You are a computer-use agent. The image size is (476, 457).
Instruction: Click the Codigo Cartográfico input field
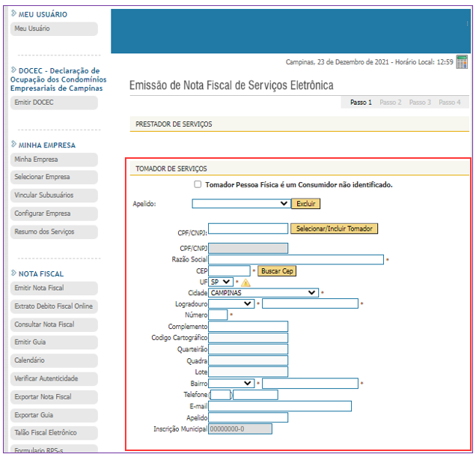click(248, 338)
